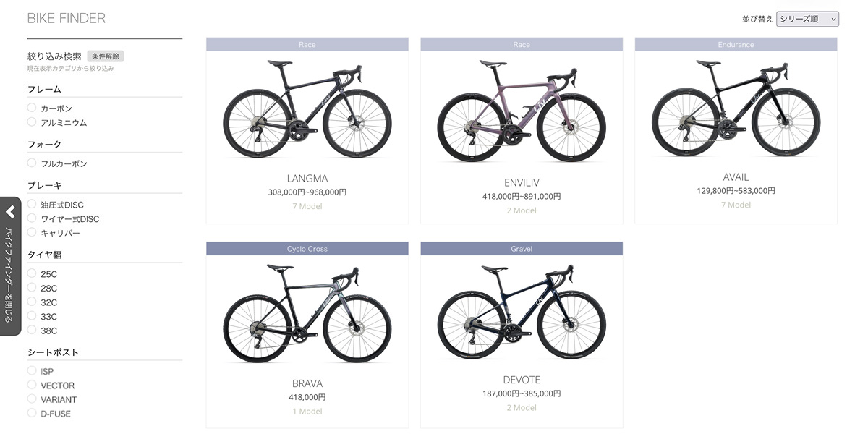Open the AVAIL series name link
The height and width of the screenshot is (434, 868).
736,177
